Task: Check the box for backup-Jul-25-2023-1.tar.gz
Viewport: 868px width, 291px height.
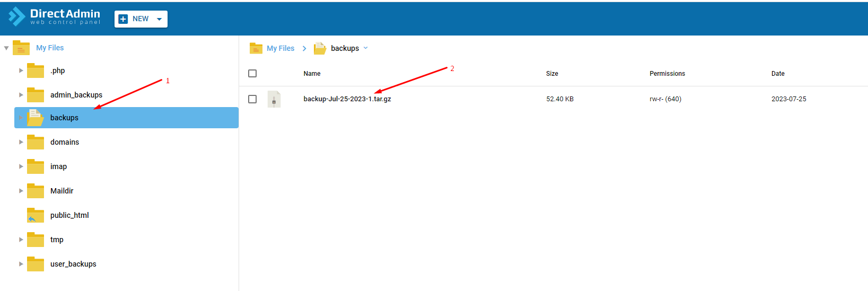Action: coord(252,99)
